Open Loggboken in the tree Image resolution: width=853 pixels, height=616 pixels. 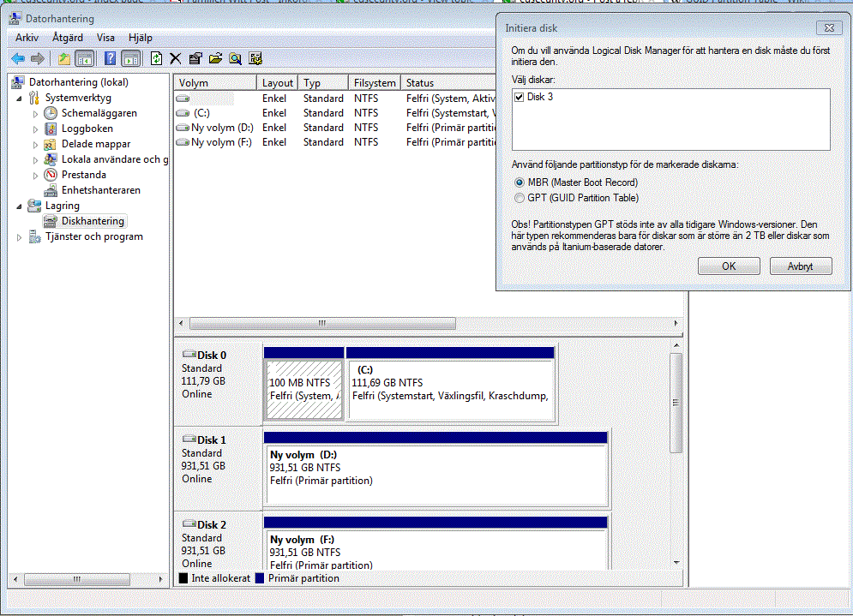(x=87, y=129)
